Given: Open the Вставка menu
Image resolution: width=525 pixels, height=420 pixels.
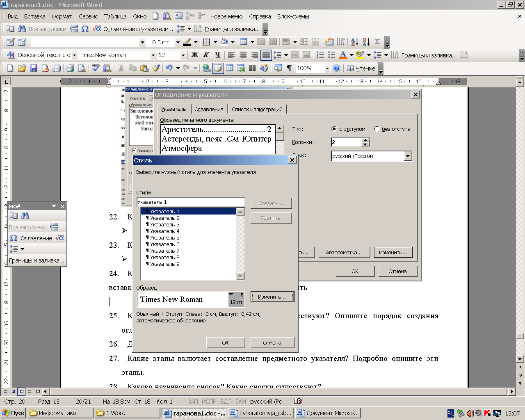Looking at the screenshot, I should (34, 16).
